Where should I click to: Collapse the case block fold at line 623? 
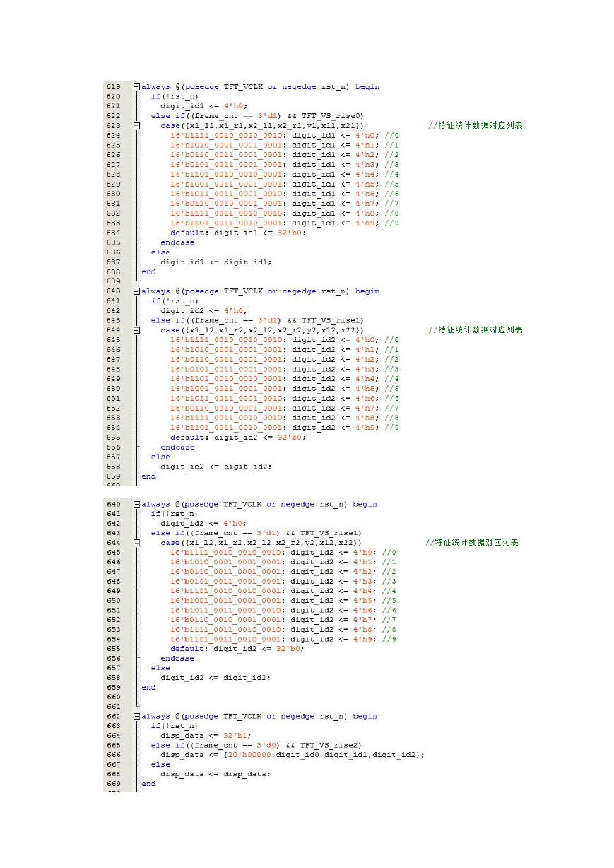pyautogui.click(x=137, y=126)
